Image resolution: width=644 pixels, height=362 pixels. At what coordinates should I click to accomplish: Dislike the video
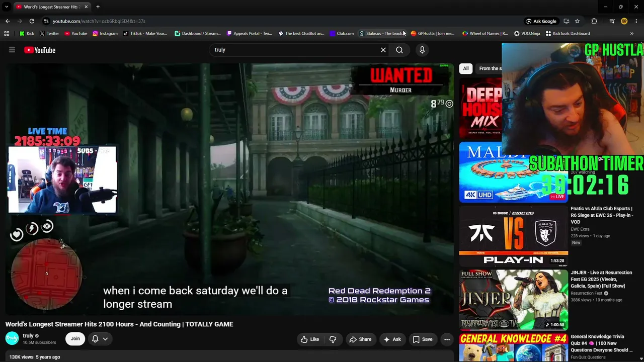[x=333, y=339]
